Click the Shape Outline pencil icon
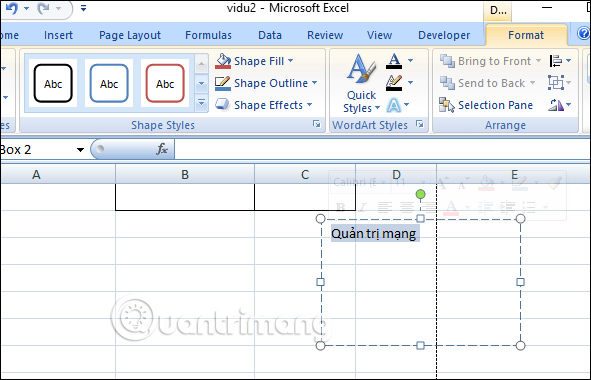Image resolution: width=591 pixels, height=380 pixels. pyautogui.click(x=222, y=83)
